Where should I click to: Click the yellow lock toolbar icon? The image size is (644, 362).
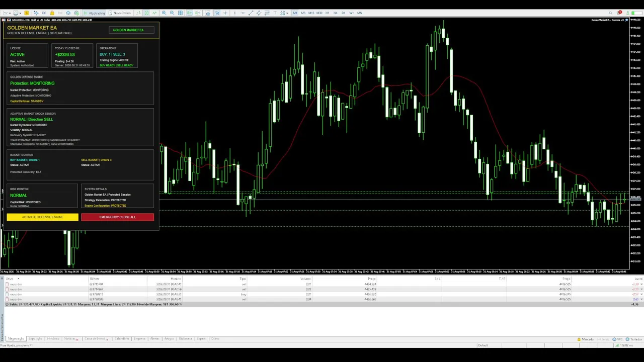click(x=52, y=13)
